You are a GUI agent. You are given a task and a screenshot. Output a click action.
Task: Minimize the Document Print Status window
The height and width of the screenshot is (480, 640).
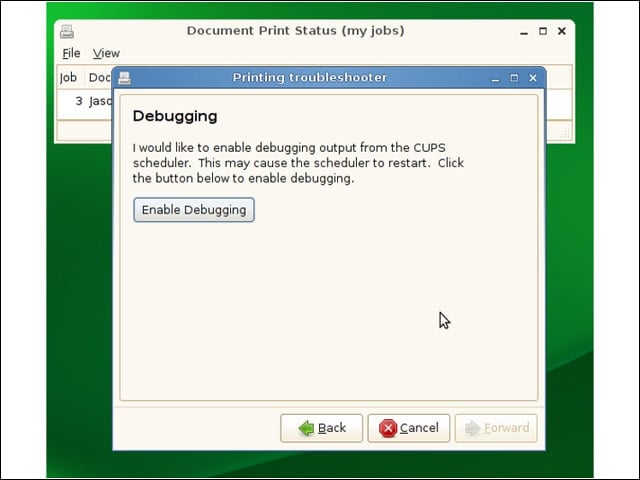(524, 31)
